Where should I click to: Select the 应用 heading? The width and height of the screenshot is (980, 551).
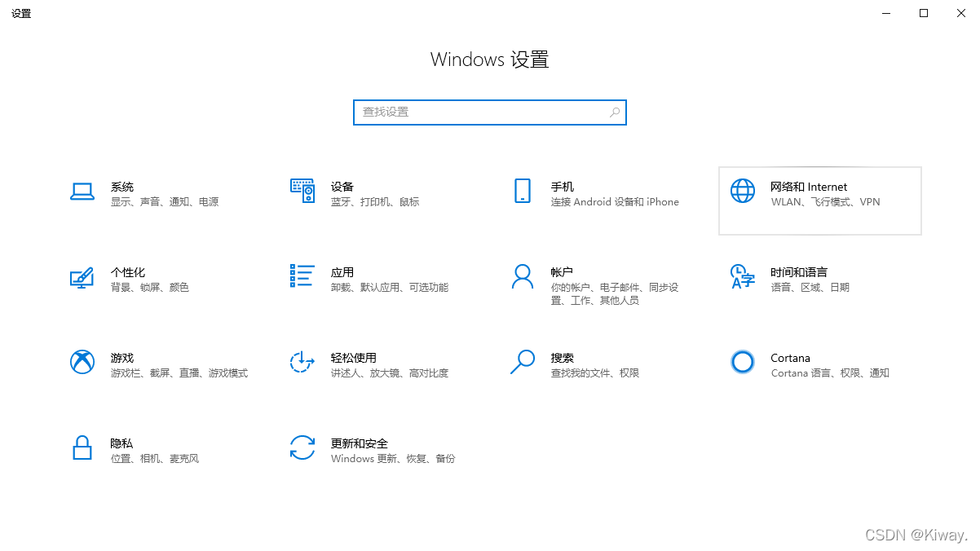coord(342,272)
